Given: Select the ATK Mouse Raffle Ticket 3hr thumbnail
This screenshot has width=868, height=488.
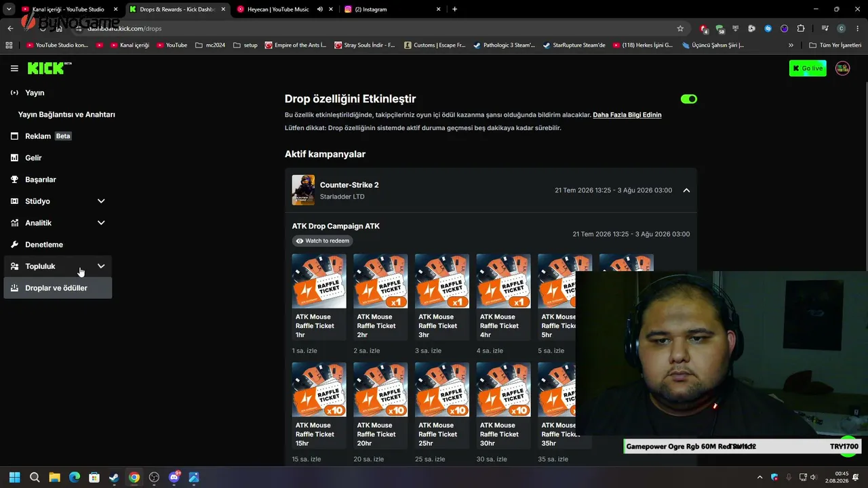Looking at the screenshot, I should pyautogui.click(x=442, y=281).
